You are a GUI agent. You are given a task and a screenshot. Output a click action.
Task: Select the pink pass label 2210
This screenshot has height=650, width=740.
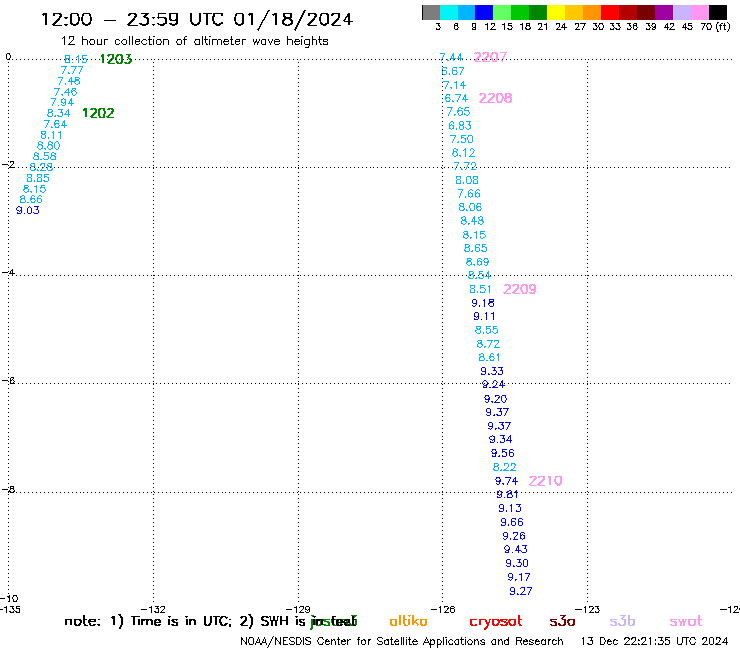546,481
